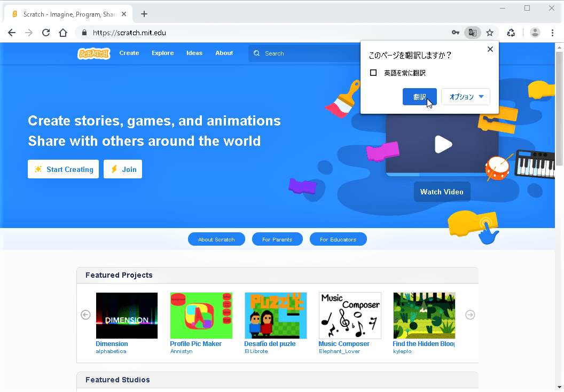The width and height of the screenshot is (564, 392).
Task: Click the translate icon in address bar
Action: (472, 33)
